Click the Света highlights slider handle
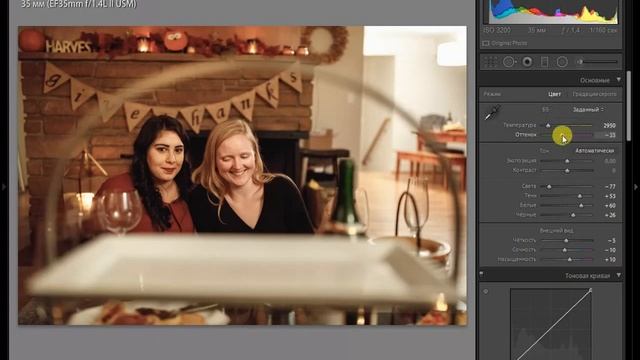 [549, 187]
